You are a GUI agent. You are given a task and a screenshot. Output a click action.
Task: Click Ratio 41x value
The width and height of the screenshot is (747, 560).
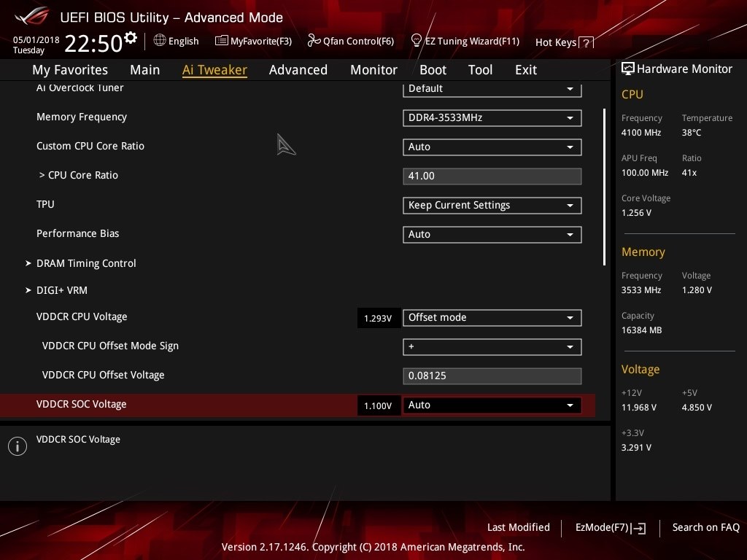(689, 173)
